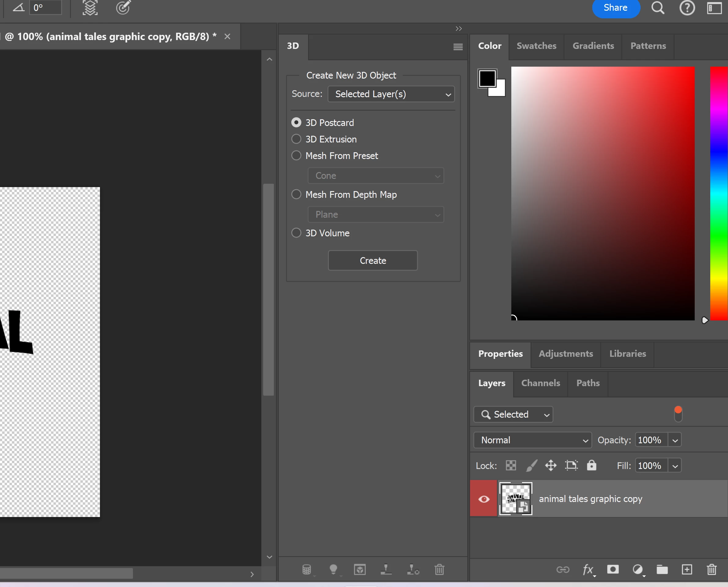The height and width of the screenshot is (587, 728).
Task: Switch to the Channels tab
Action: coord(540,383)
